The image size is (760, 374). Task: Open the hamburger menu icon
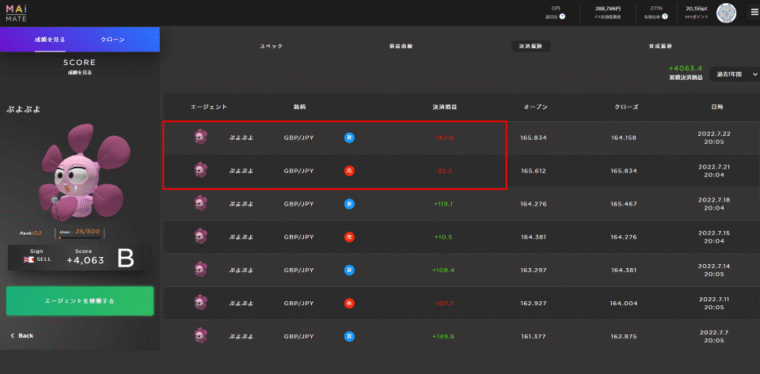pyautogui.click(x=755, y=13)
